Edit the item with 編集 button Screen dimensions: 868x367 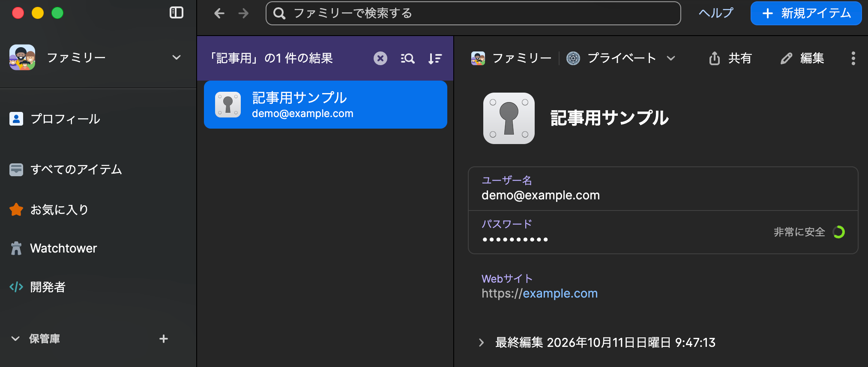802,58
